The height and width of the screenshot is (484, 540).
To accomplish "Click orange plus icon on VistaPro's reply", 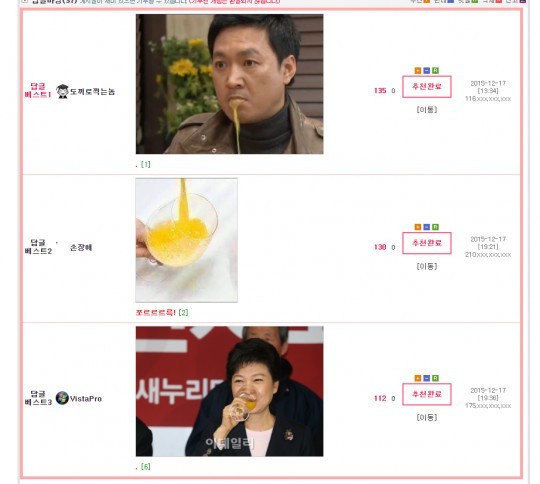I will [418, 378].
